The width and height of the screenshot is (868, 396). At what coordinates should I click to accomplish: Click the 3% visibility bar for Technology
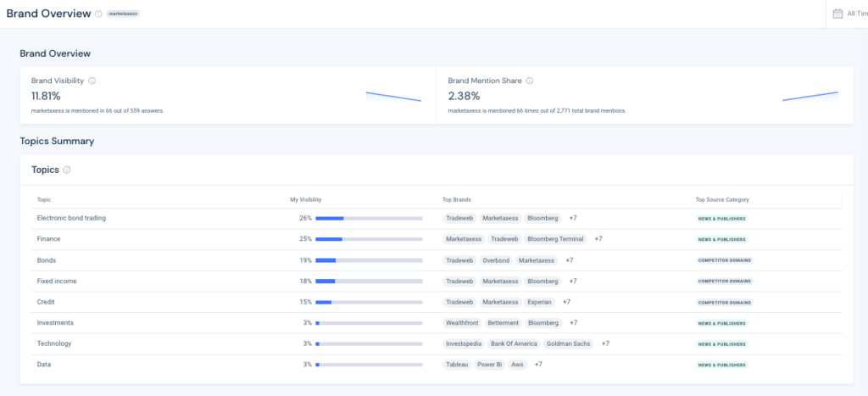(369, 344)
